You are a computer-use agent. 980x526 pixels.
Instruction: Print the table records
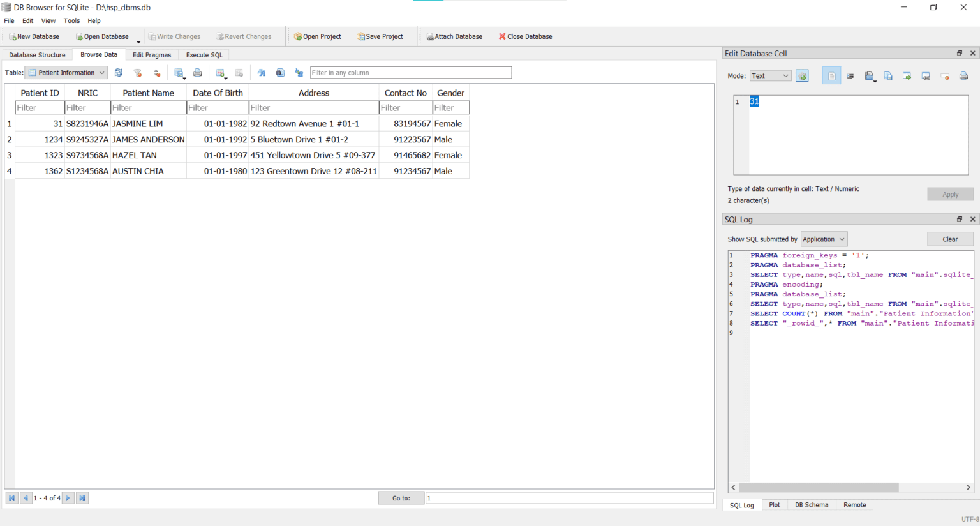(x=197, y=72)
